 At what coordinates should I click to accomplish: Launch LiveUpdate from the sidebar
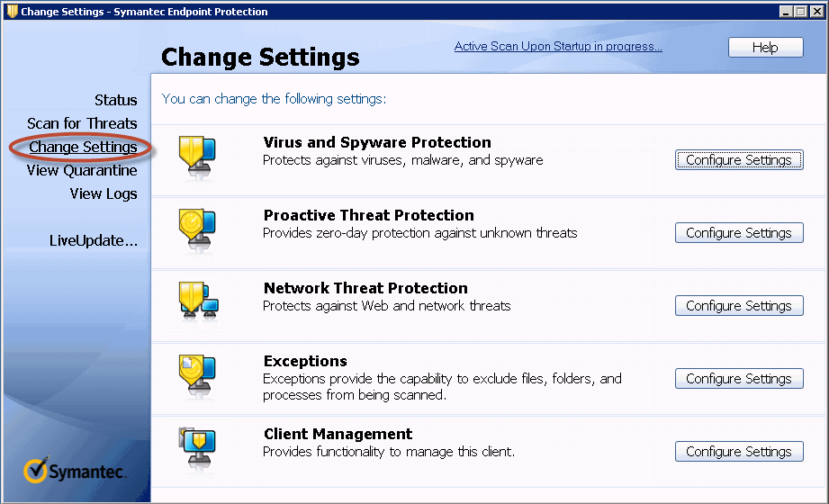94,240
